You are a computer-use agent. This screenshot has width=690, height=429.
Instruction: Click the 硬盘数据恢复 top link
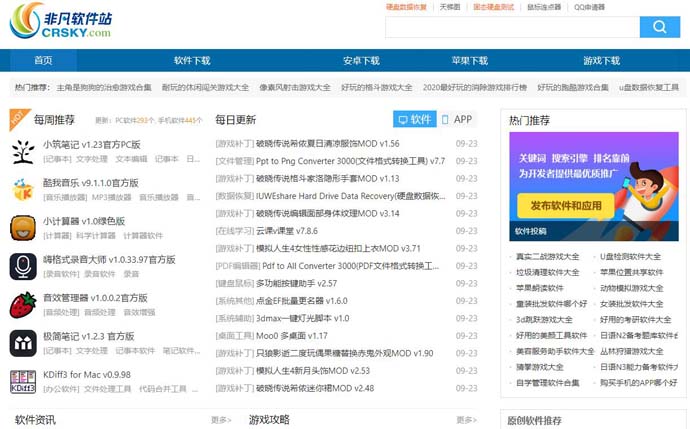point(406,7)
